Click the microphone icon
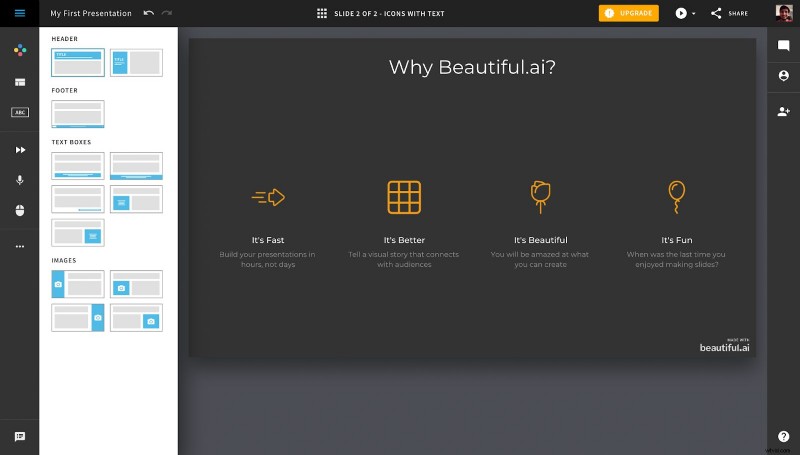Viewport: 800px width, 455px height. coord(20,180)
